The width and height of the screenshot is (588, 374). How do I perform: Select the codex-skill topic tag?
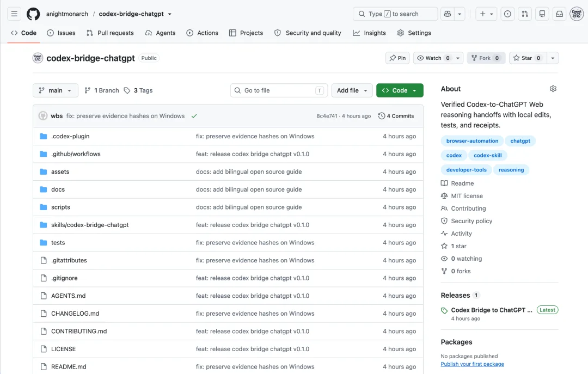(x=487, y=155)
